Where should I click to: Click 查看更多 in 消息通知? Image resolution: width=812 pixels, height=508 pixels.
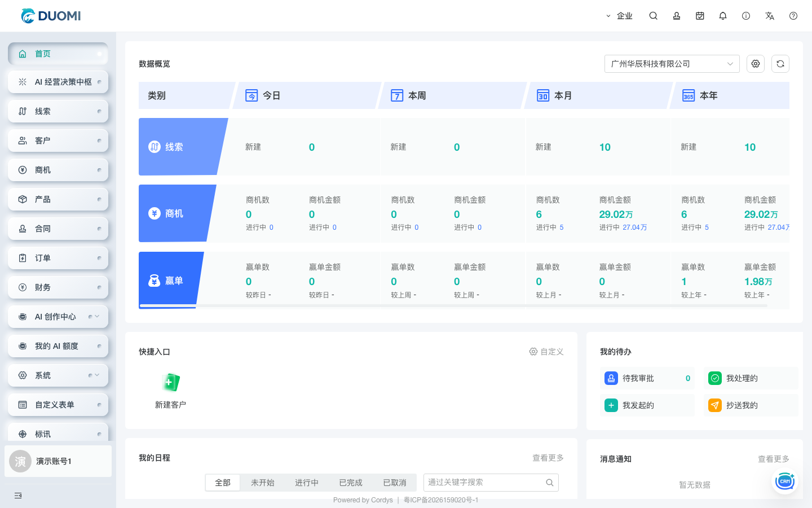pyautogui.click(x=774, y=459)
